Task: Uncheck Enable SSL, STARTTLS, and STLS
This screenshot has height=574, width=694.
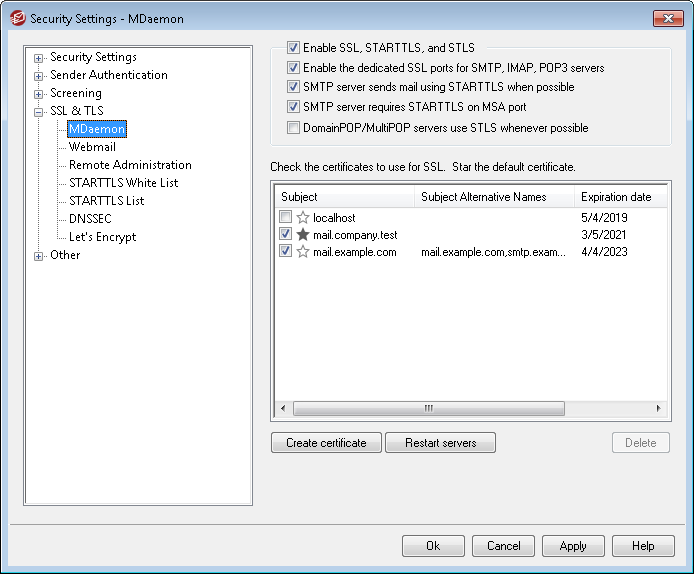Action: coord(293,47)
